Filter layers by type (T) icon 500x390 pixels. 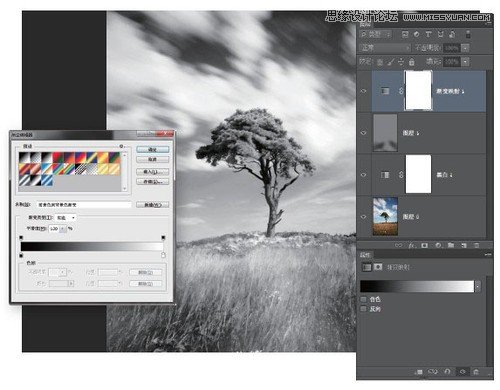[429, 34]
